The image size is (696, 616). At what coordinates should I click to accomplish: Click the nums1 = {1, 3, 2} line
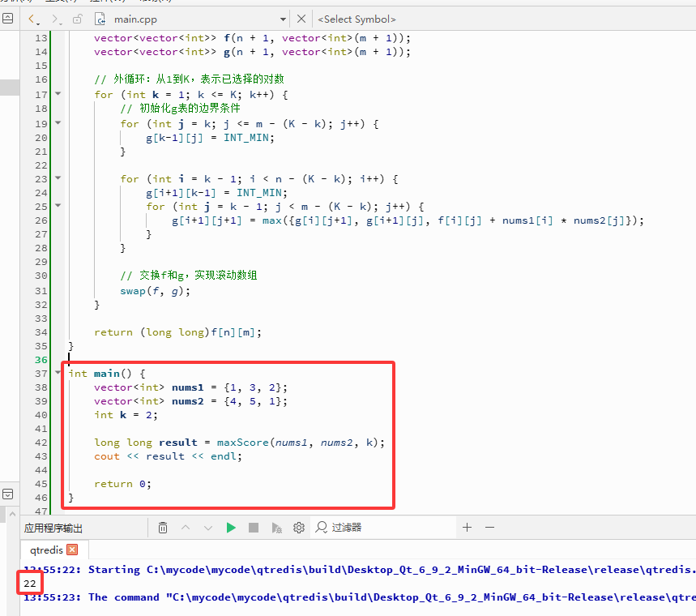(190, 387)
